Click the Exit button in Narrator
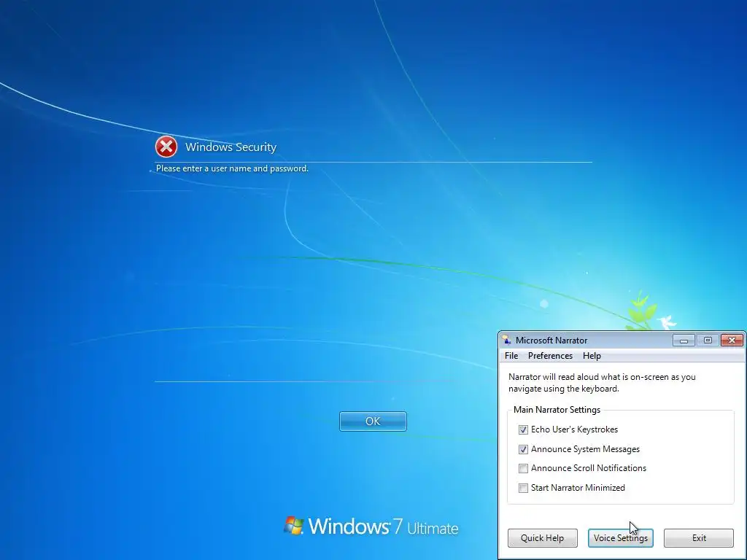 pyautogui.click(x=699, y=537)
